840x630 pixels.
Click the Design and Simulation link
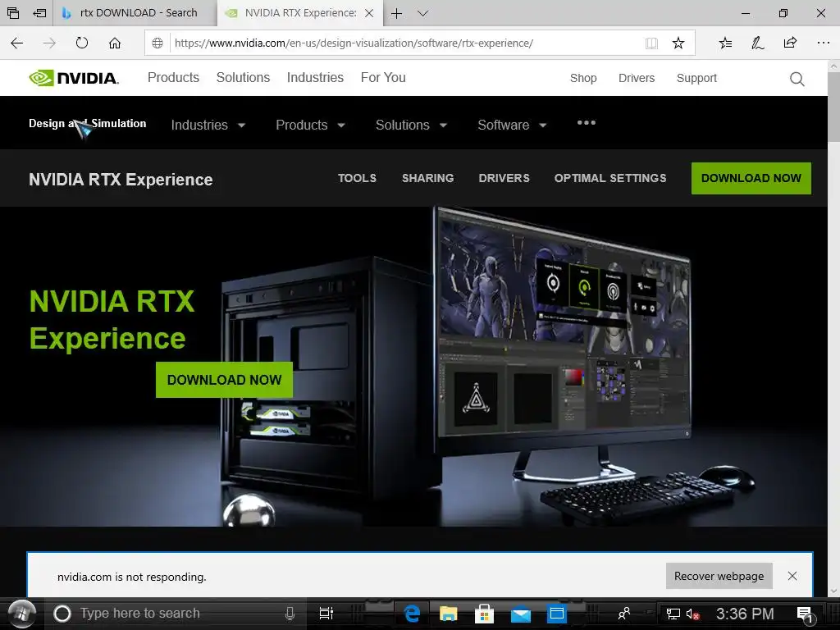click(x=87, y=123)
